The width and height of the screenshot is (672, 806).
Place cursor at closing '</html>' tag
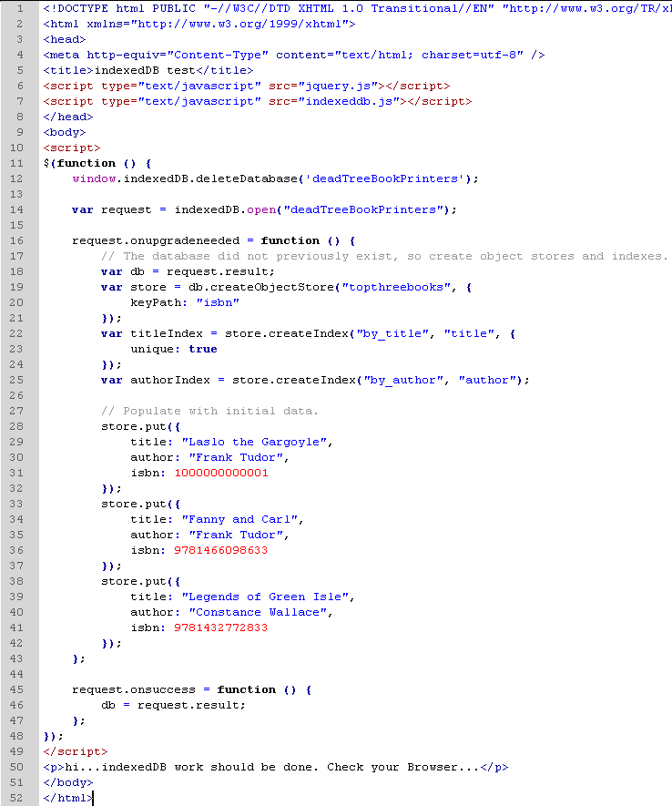[x=68, y=799]
